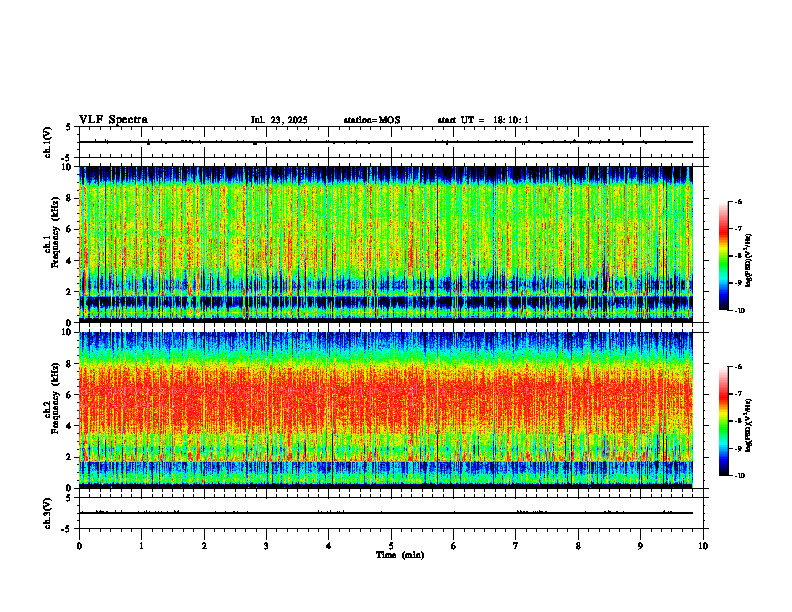
Task: Click the "Time (min)" axis label
Action: pyautogui.click(x=400, y=555)
